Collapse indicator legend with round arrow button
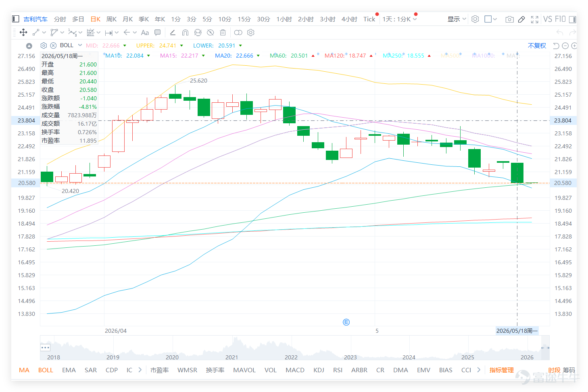The height and width of the screenshot is (392, 588). pos(29,46)
